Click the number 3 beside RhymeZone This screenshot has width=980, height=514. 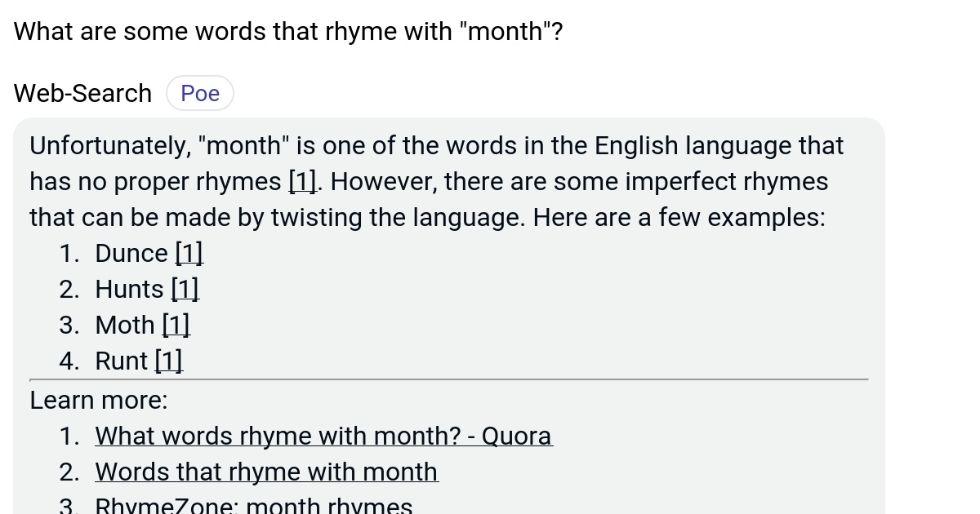[69, 504]
